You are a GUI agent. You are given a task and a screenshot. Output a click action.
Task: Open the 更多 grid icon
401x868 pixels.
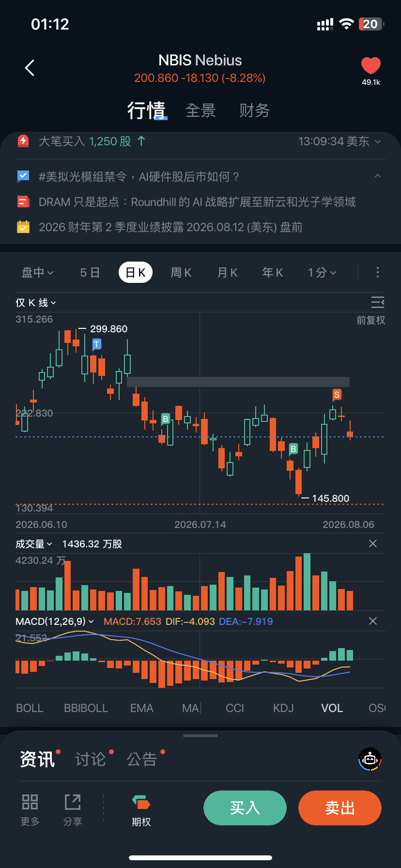coord(30,802)
